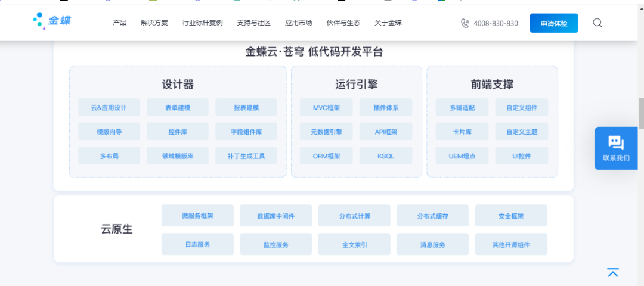Click the 设计器 section heading
Image resolution: width=644 pixels, height=286 pixels.
point(178,85)
